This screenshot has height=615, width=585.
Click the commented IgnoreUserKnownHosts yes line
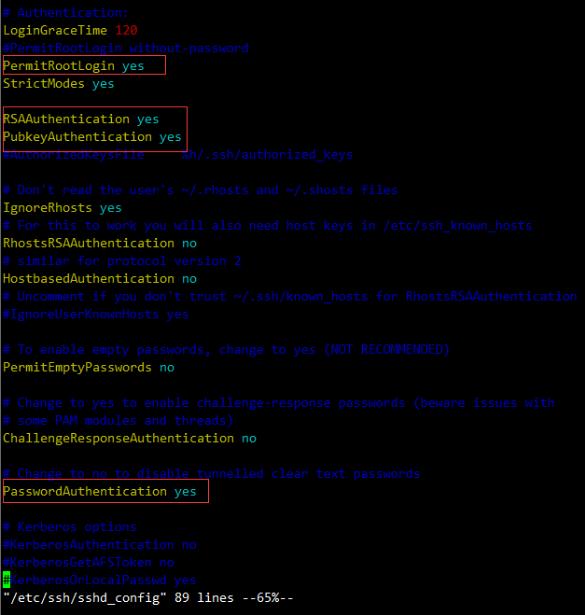click(96, 315)
